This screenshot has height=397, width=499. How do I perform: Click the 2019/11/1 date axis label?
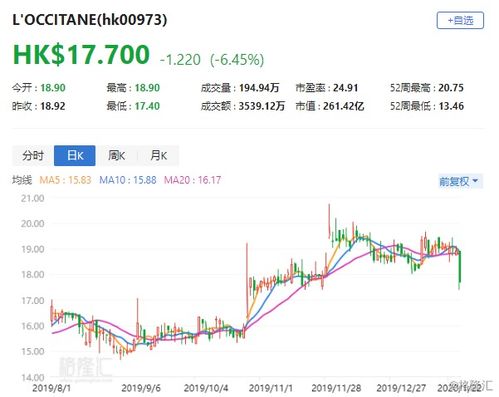coord(271,388)
